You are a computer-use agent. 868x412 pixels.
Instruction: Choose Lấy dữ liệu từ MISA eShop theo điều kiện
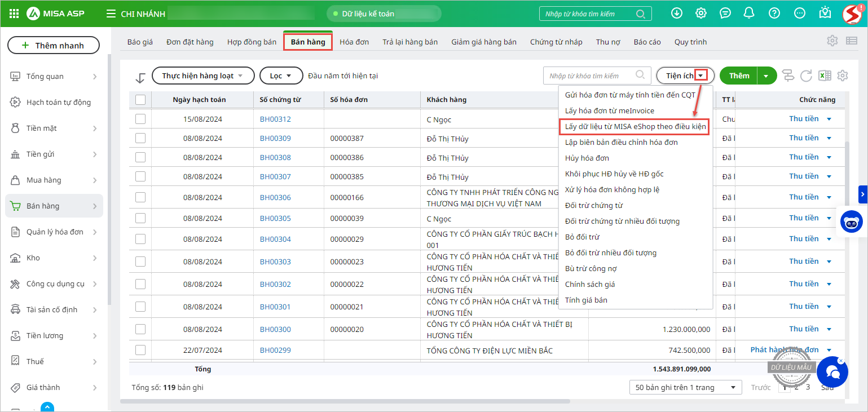pos(635,127)
